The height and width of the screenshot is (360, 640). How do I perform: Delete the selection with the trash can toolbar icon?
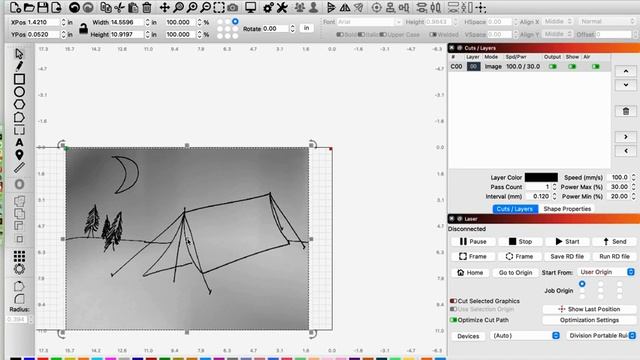[x=147, y=7]
